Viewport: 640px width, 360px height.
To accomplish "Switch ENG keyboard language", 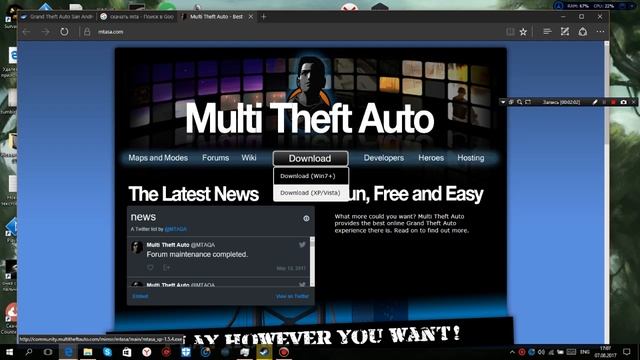I will [x=584, y=352].
